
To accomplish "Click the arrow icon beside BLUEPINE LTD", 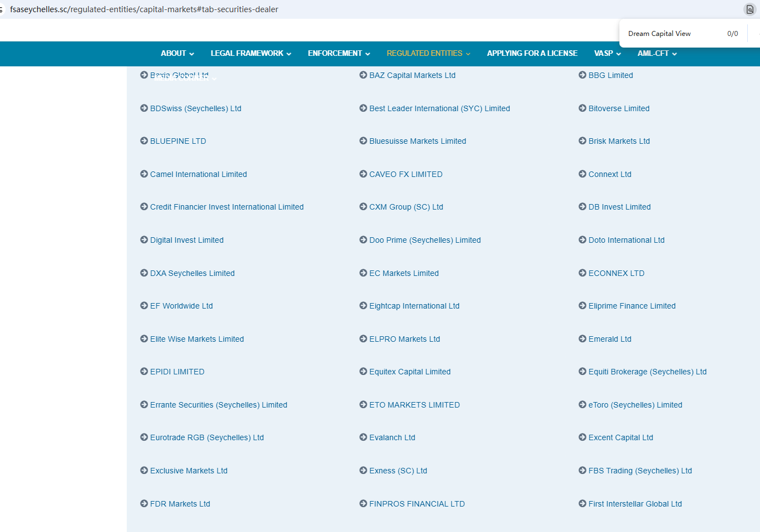I will point(144,141).
